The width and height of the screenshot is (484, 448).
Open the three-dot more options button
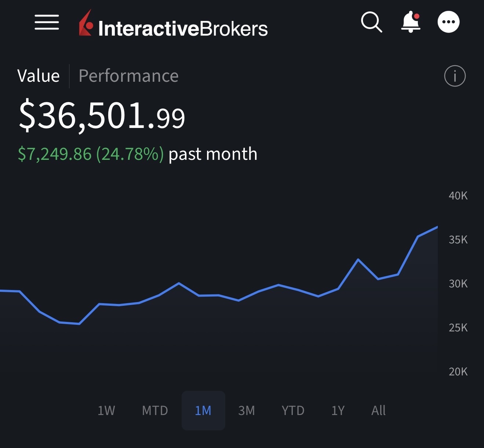[448, 22]
